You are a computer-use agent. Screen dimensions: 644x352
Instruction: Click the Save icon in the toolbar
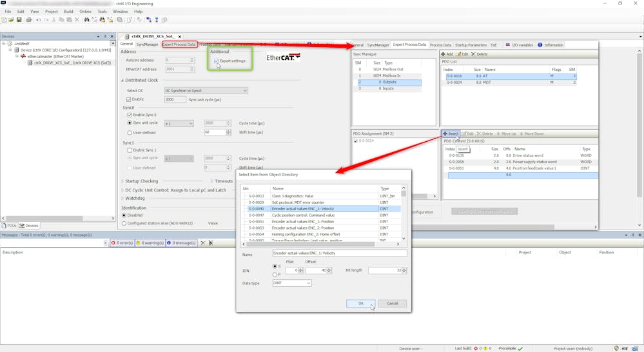19,20
